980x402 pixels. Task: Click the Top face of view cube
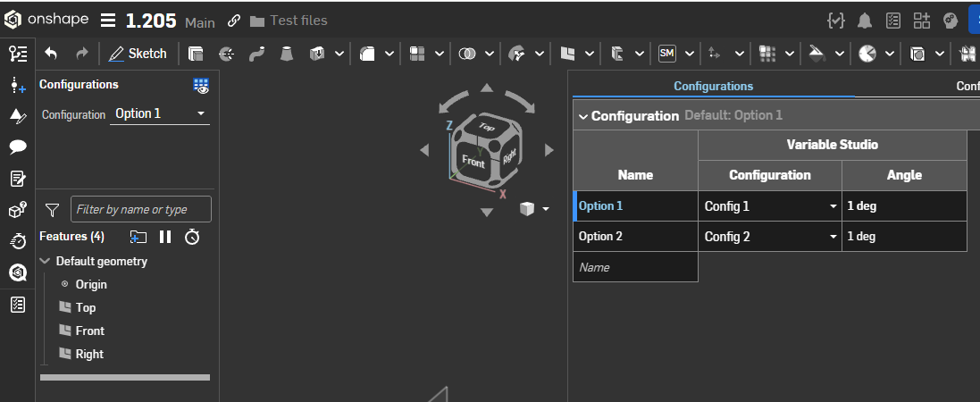tap(486, 127)
